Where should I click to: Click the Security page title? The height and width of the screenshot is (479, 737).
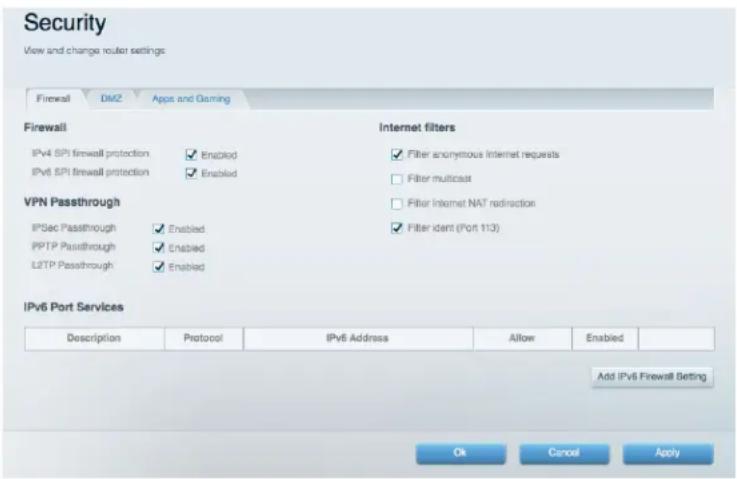click(65, 23)
